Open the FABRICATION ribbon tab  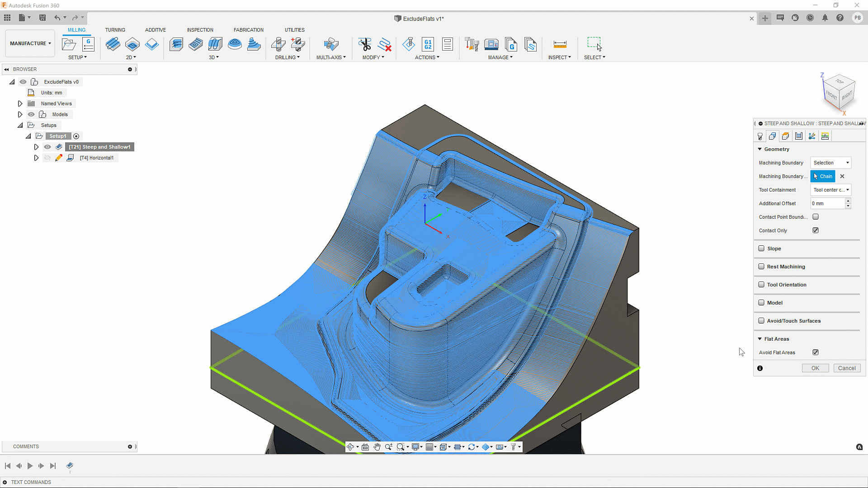(248, 30)
